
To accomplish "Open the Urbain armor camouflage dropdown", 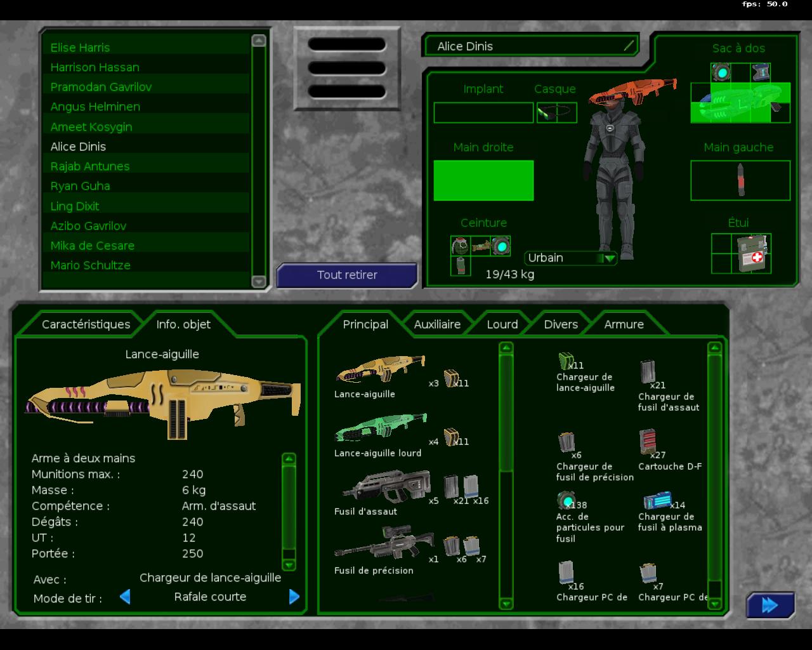I will click(x=571, y=258).
